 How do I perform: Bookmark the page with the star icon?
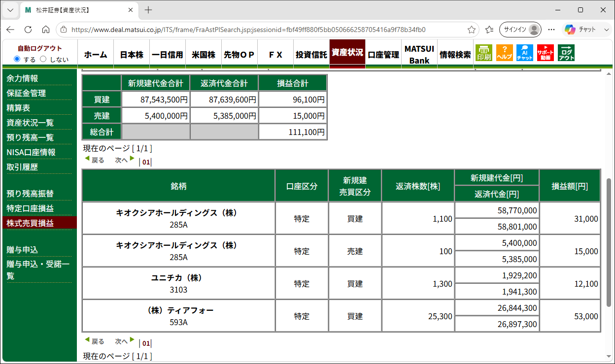click(x=472, y=30)
